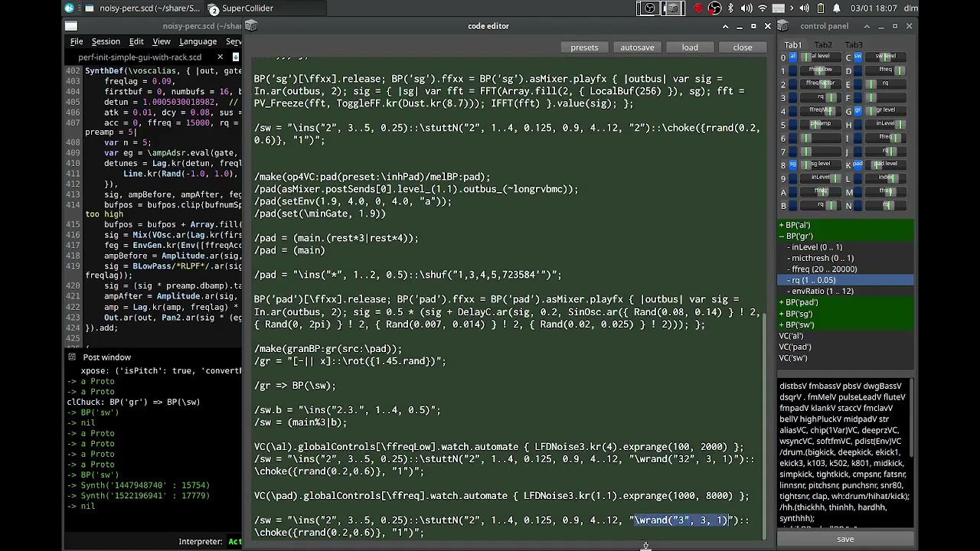Open the battery status tray icon
The width and height of the screenshot is (980, 551).
(821, 8)
